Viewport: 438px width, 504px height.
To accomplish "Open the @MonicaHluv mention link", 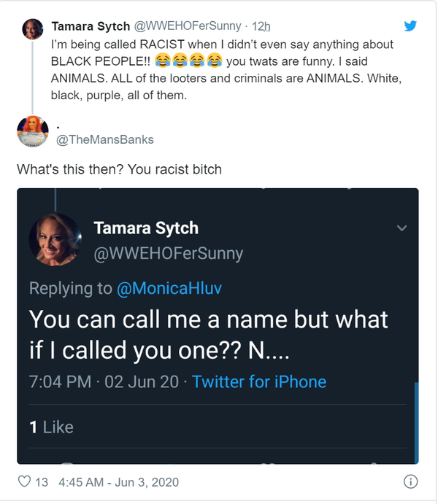I will 169,288.
